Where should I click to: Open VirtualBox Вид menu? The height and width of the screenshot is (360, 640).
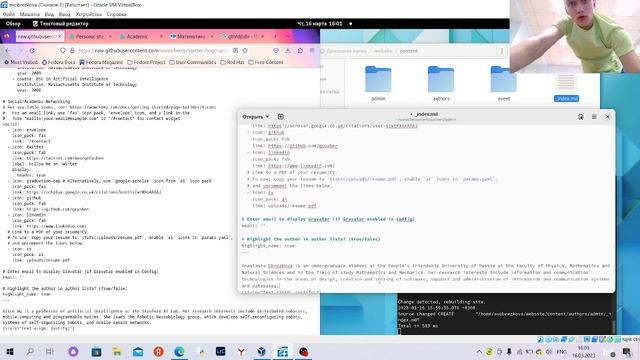[49, 14]
